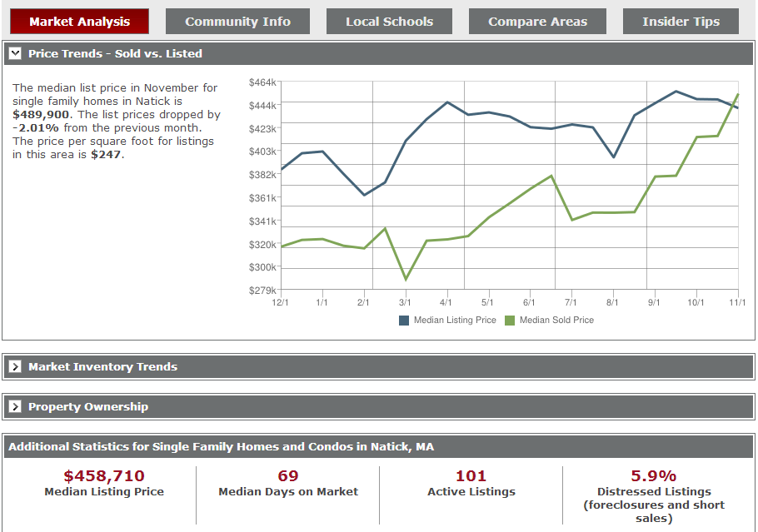
Task: Click the Property Ownership arrow icon
Action: click(x=15, y=406)
